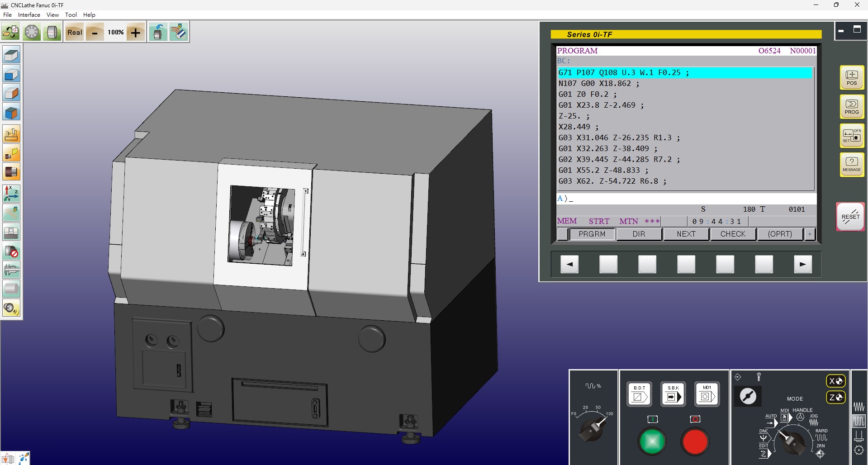This screenshot has height=465, width=868.
Task: Show the whole machine view icon
Action: (x=11, y=134)
